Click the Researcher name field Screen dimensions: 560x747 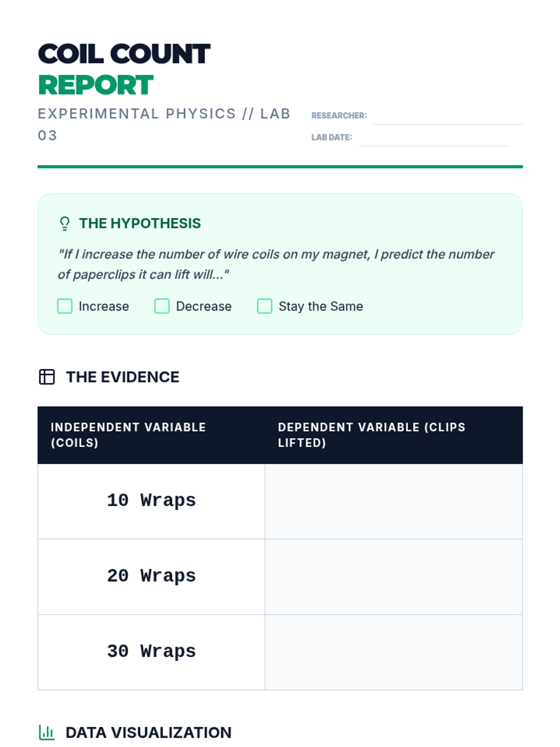tap(448, 117)
